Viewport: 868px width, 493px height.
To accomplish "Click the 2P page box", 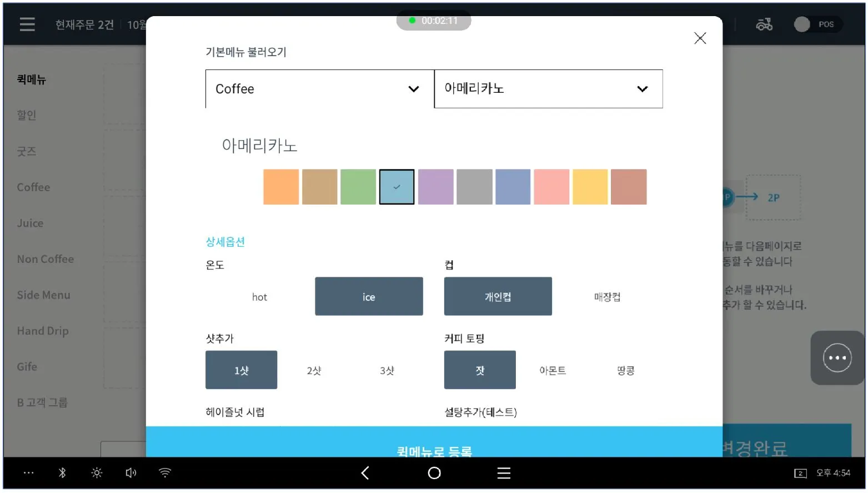I will 773,198.
